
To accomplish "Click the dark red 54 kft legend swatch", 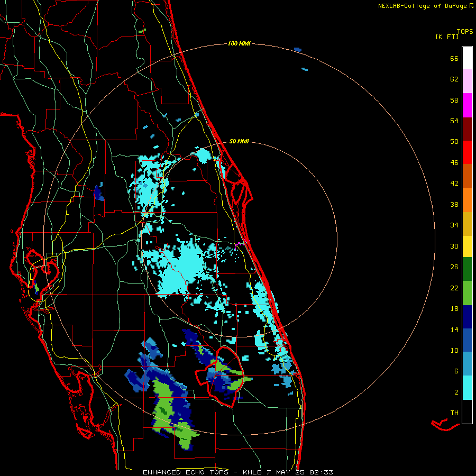I will click(467, 129).
